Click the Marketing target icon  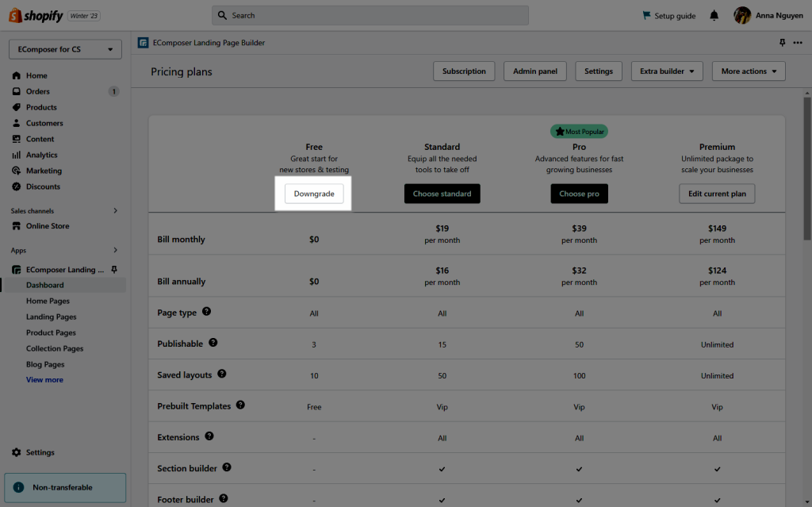[17, 171]
